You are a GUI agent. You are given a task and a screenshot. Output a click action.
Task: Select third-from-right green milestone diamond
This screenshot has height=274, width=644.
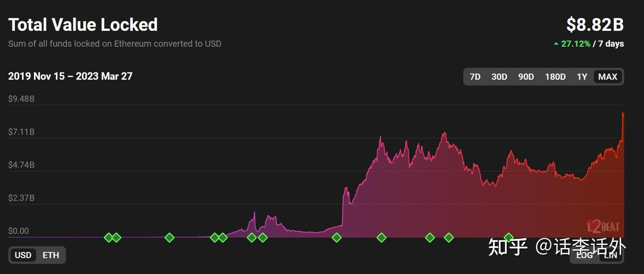coord(430,237)
